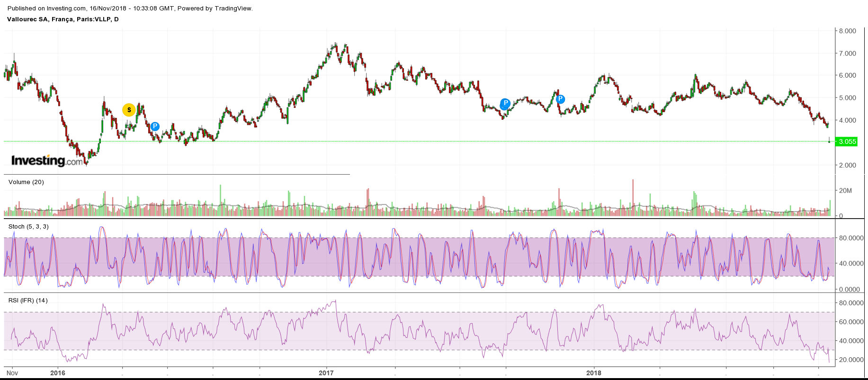
Task: Select the 'Volume (20)' indicator label
Action: [26, 182]
